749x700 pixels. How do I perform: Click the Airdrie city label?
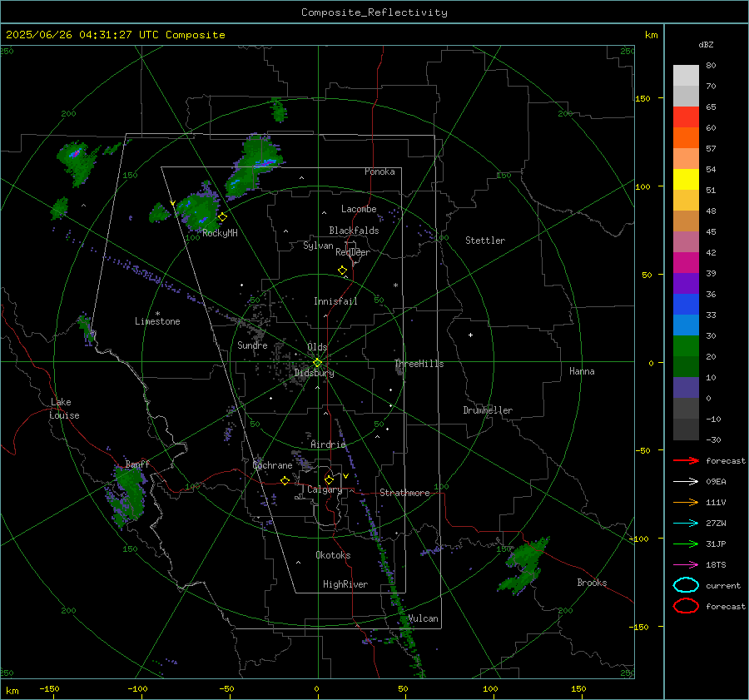coord(328,444)
